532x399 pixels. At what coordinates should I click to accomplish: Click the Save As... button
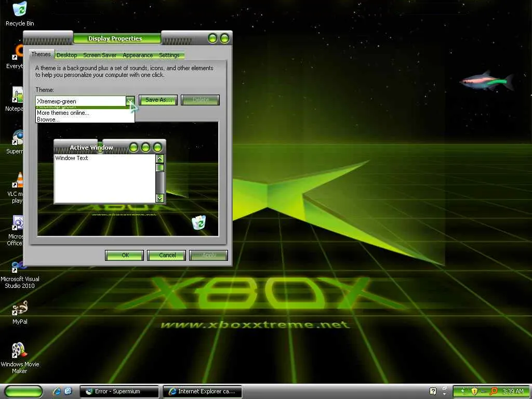158,100
